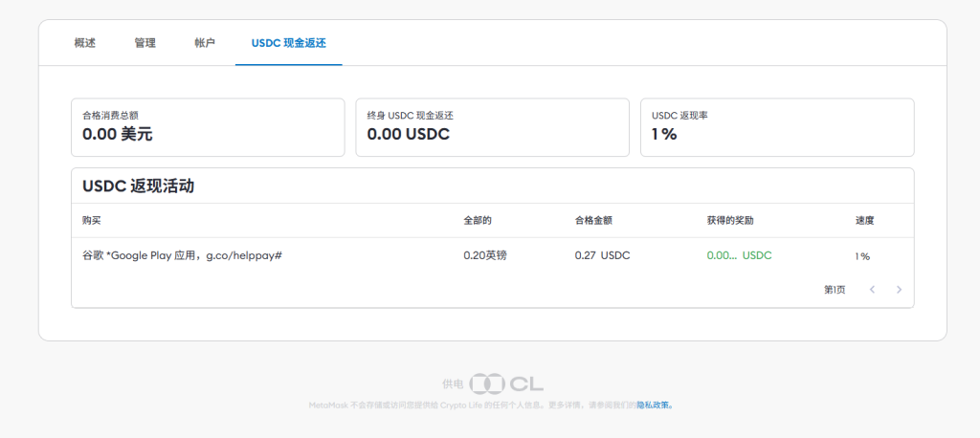Viewport: 980px width, 438px height.
Task: Go to next page with right chevron
Action: click(x=899, y=290)
